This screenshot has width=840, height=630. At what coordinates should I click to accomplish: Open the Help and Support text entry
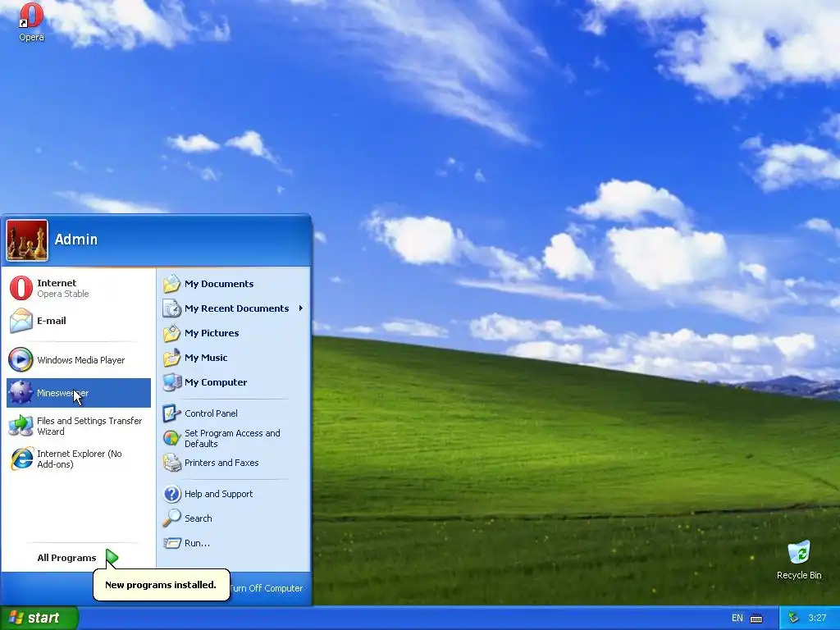coord(218,493)
